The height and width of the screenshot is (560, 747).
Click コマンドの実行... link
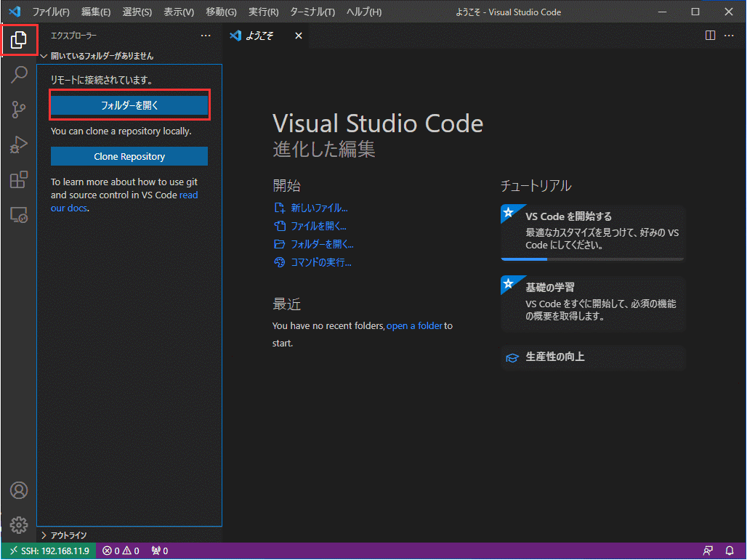[x=312, y=262]
